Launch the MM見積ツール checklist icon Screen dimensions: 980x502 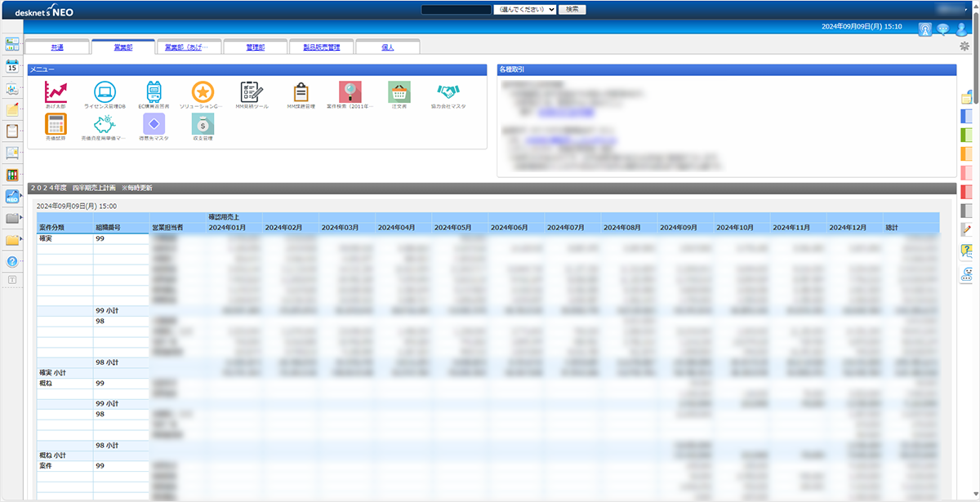tap(252, 92)
